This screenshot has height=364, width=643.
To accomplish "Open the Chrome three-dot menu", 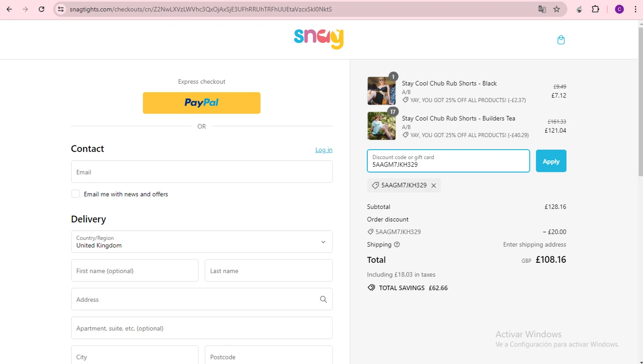I will 635,9.
